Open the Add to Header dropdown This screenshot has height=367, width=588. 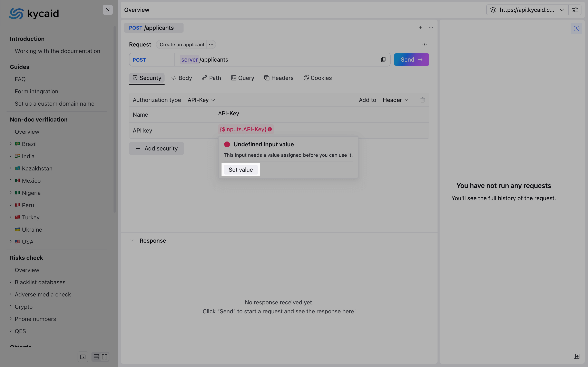(395, 100)
